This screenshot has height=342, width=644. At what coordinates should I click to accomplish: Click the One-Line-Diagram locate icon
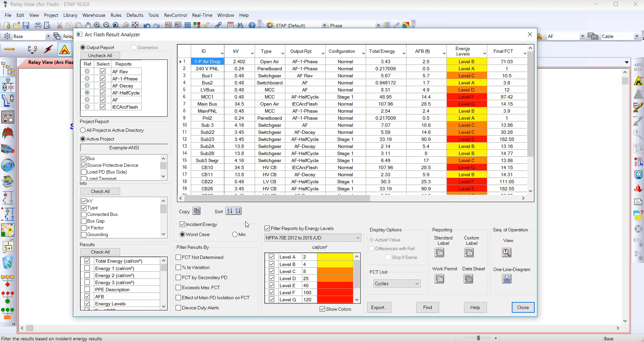[507, 279]
